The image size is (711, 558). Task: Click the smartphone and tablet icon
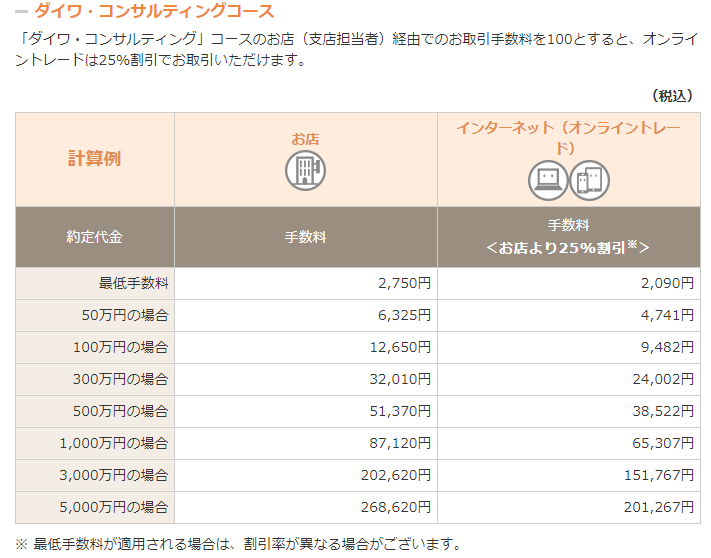[x=589, y=180]
